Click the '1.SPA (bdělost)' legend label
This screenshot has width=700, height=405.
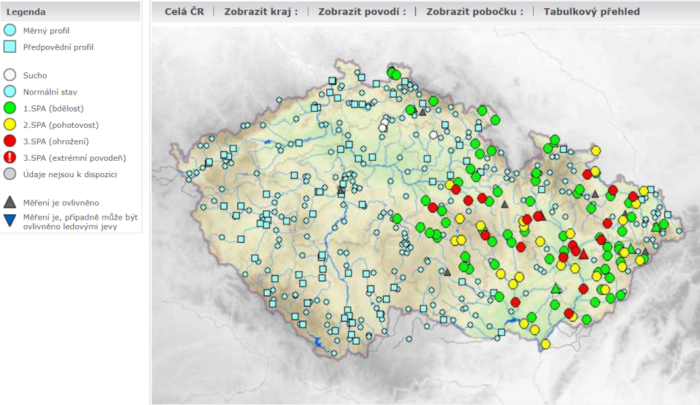[x=53, y=109]
